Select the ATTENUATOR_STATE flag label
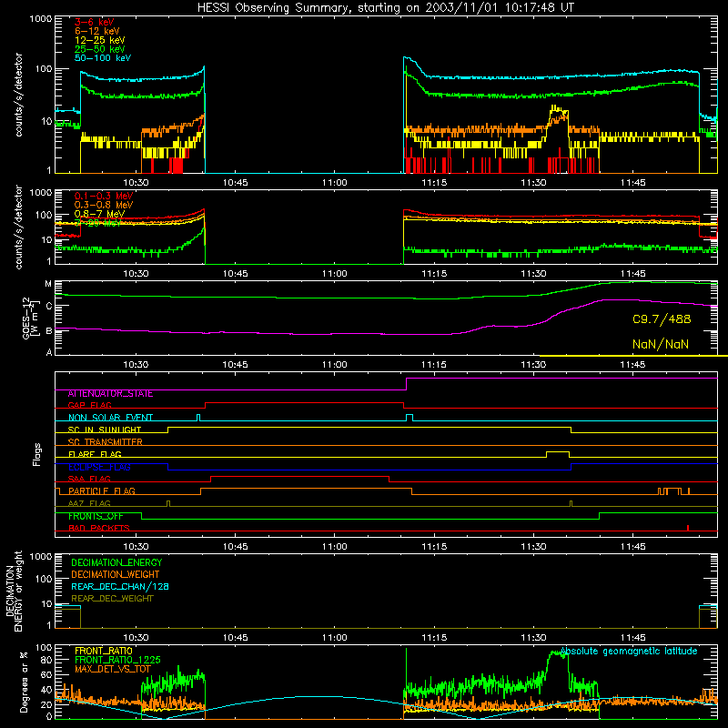The image size is (728, 728). pyautogui.click(x=110, y=394)
